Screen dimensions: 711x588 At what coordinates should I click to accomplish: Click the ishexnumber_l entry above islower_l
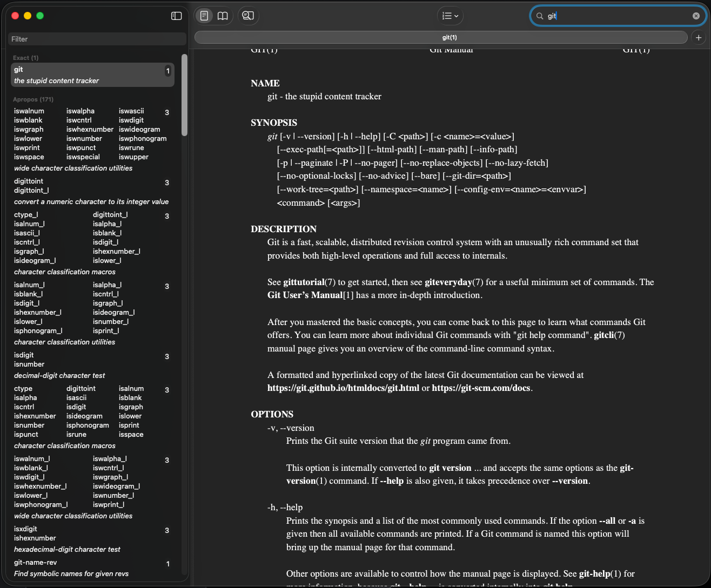[117, 252]
